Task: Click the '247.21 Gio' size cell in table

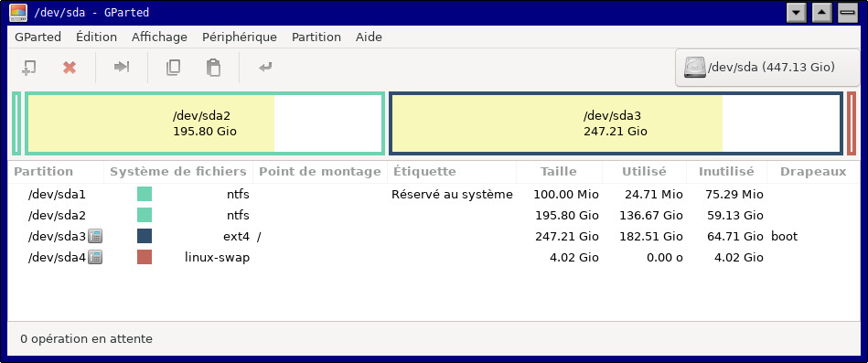Action: pyautogui.click(x=567, y=236)
